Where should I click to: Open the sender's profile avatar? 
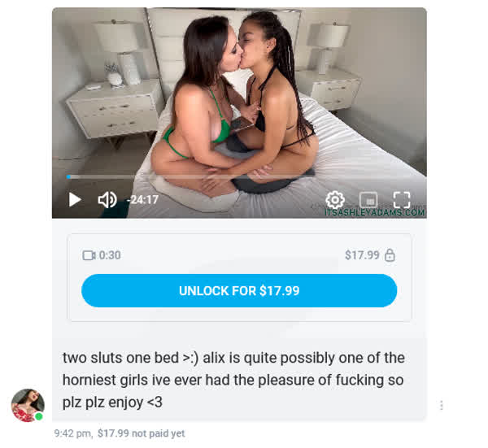[x=28, y=405]
